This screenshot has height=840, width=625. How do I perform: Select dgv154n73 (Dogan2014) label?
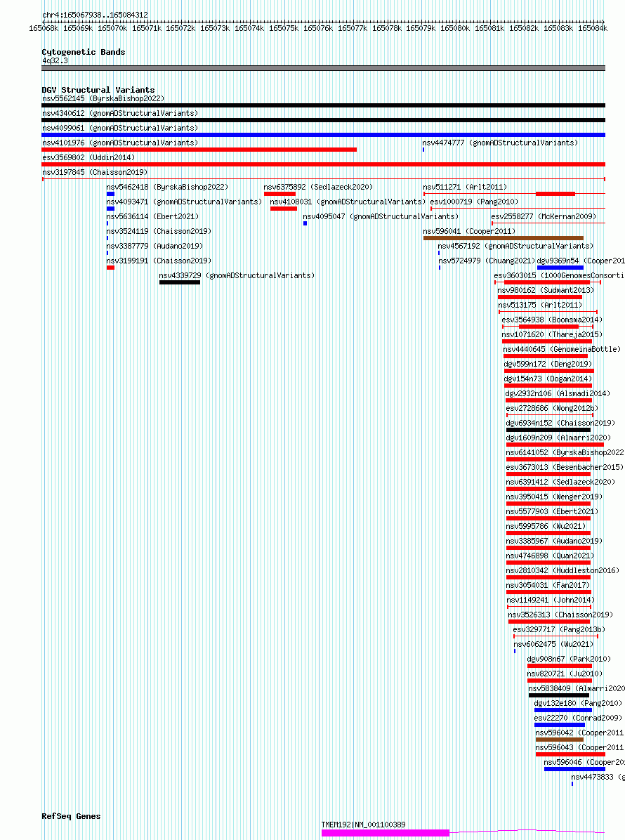(x=548, y=379)
